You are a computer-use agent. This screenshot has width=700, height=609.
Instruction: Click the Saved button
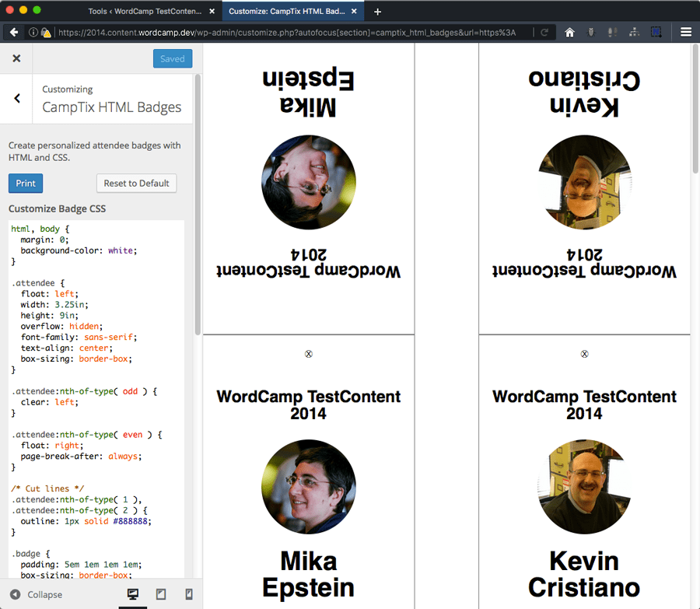point(173,58)
